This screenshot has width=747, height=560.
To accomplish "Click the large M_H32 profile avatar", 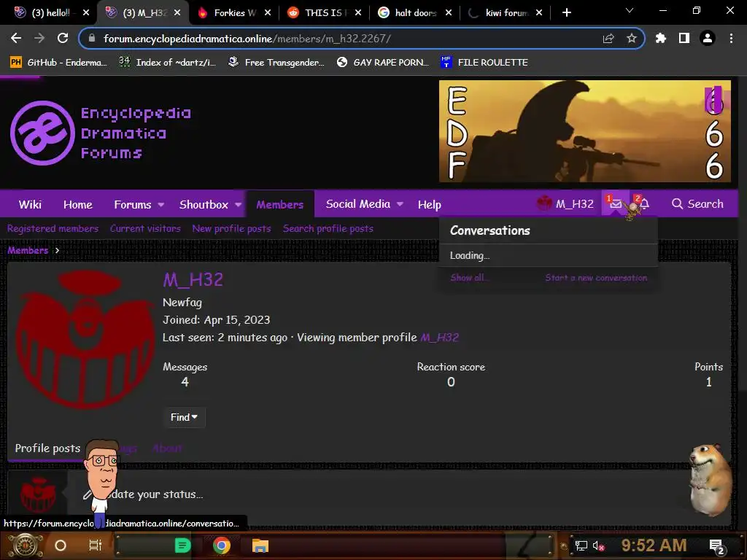I will click(86, 339).
